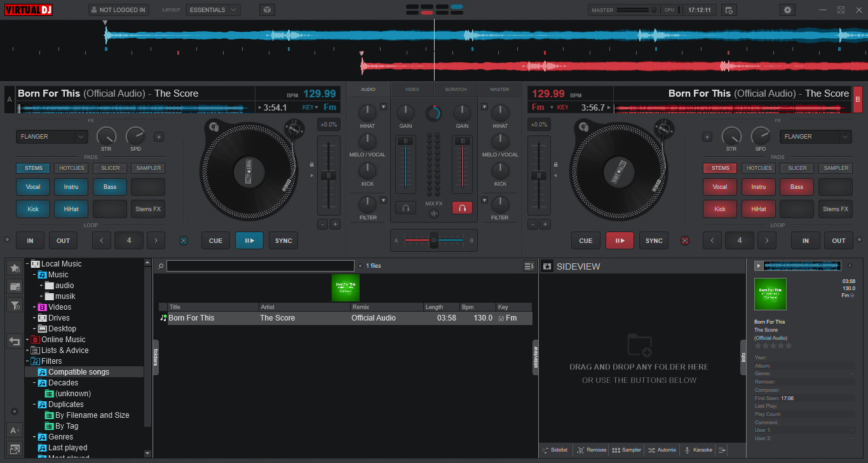Select the SLICER pad tab on deck B

(x=797, y=168)
